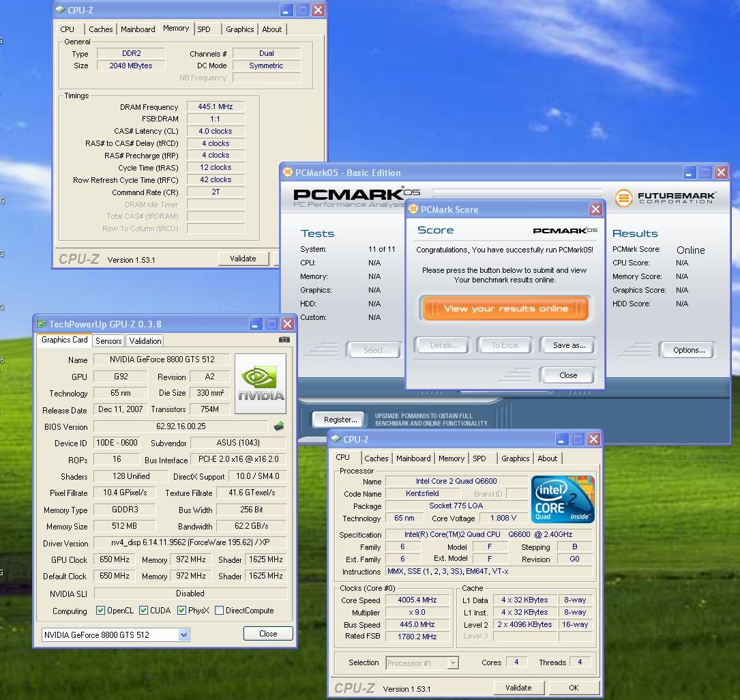740x700 pixels.
Task: Click View your results online button
Action: pyautogui.click(x=505, y=308)
